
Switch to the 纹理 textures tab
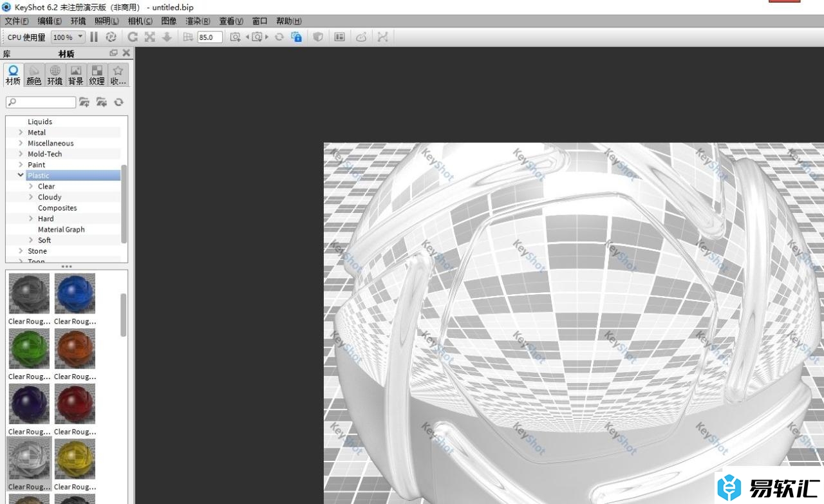97,75
